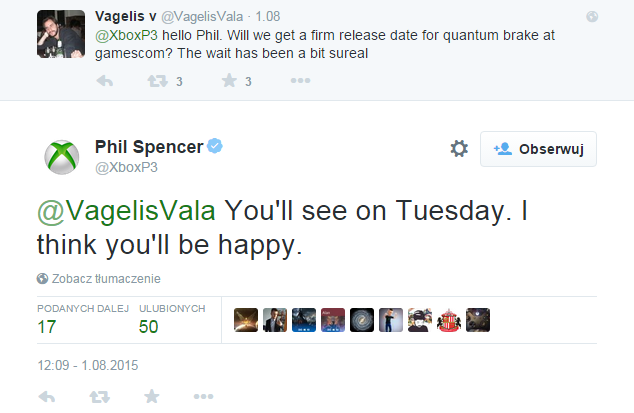View the 17 Podanych dalej retweets
Viewport: 634px width, 413px height.
[47, 325]
